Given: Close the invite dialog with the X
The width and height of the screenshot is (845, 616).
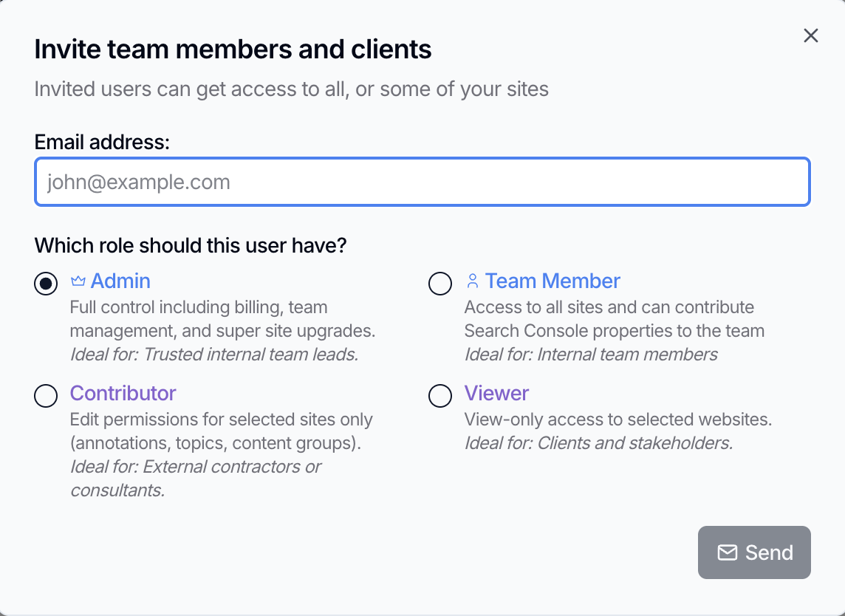Looking at the screenshot, I should (810, 36).
